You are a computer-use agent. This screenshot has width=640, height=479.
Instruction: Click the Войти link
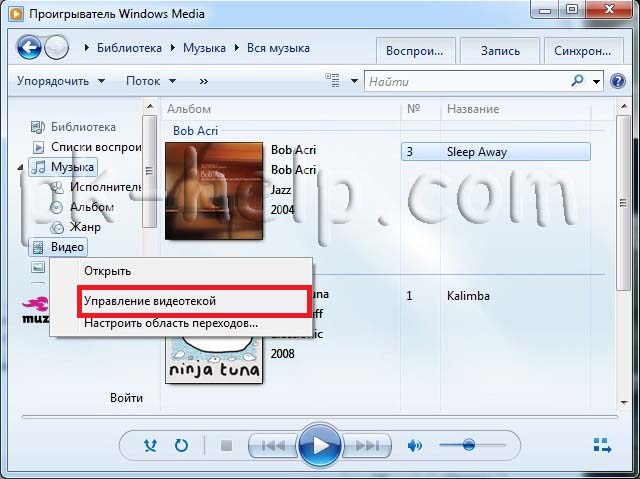pyautogui.click(x=127, y=398)
